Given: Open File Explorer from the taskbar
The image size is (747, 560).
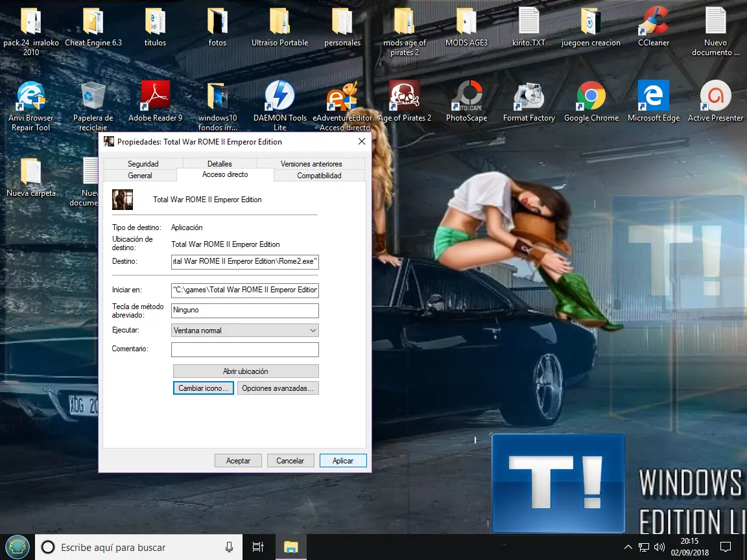Looking at the screenshot, I should 291,547.
